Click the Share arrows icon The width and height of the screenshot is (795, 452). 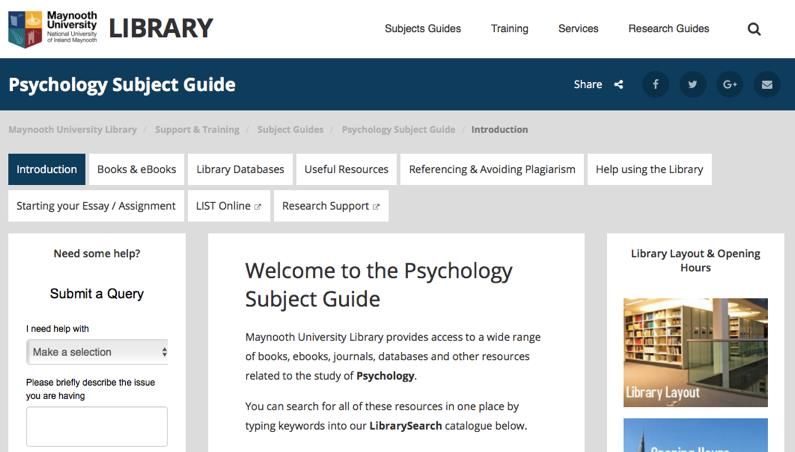tap(619, 85)
